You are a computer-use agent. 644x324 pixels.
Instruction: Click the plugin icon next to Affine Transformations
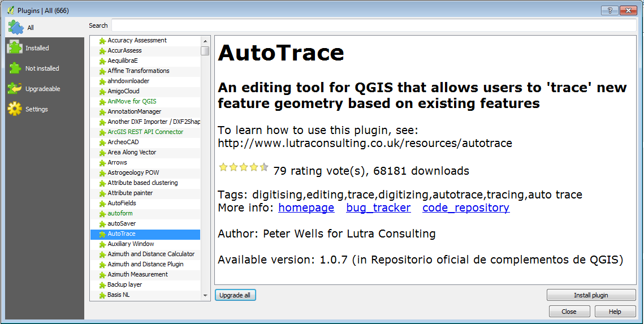tap(102, 71)
